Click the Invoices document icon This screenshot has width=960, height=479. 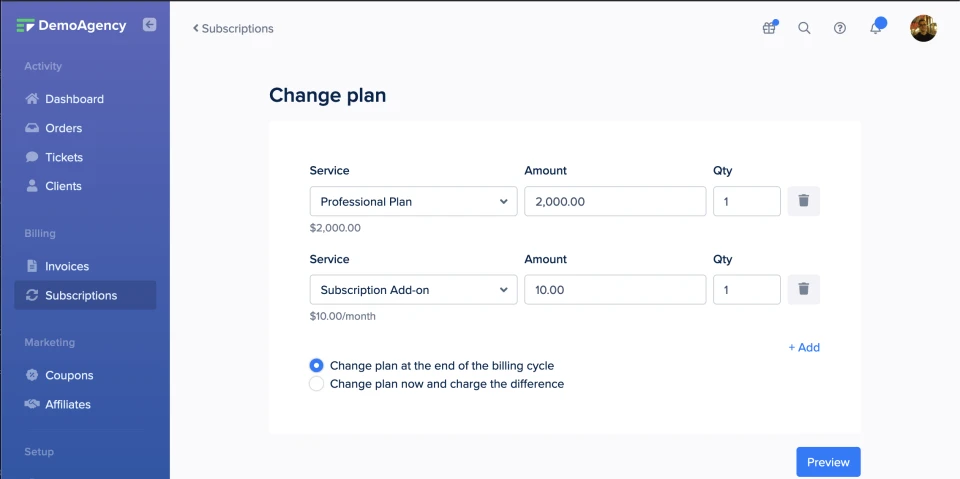pyautogui.click(x=32, y=266)
